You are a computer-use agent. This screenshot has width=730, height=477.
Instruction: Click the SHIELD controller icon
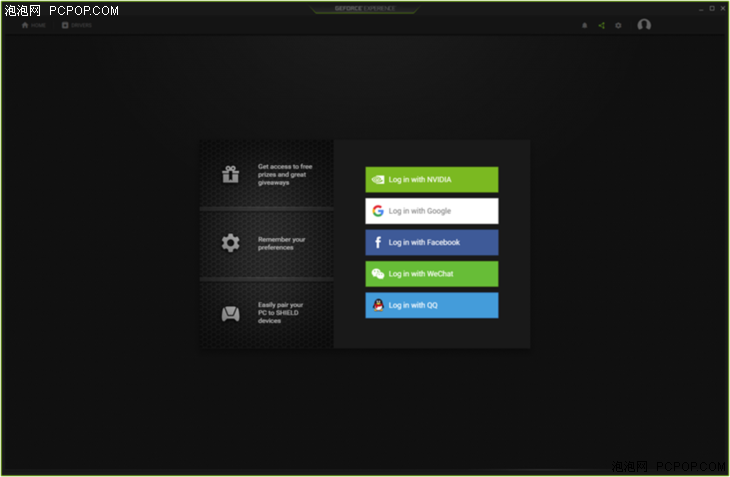tap(231, 313)
